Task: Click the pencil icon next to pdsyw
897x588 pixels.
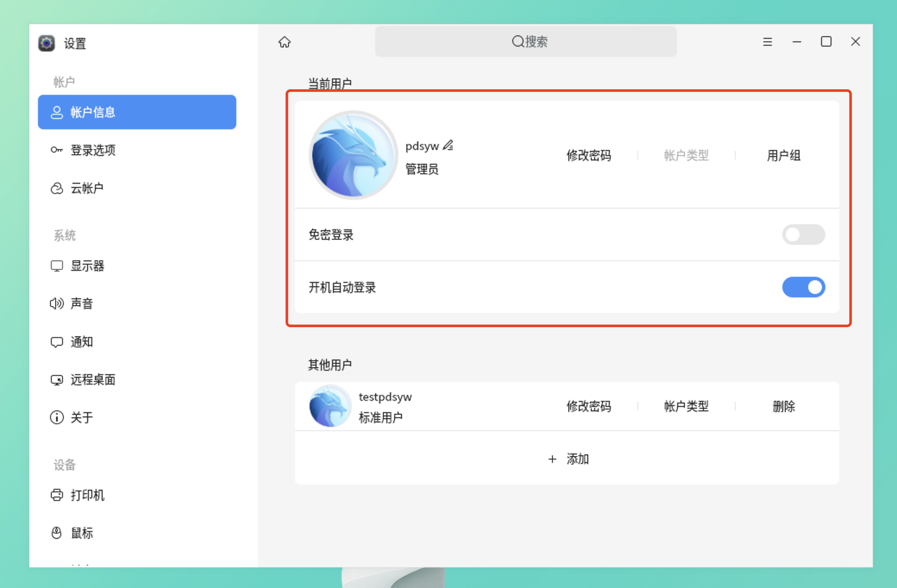Action: click(448, 145)
